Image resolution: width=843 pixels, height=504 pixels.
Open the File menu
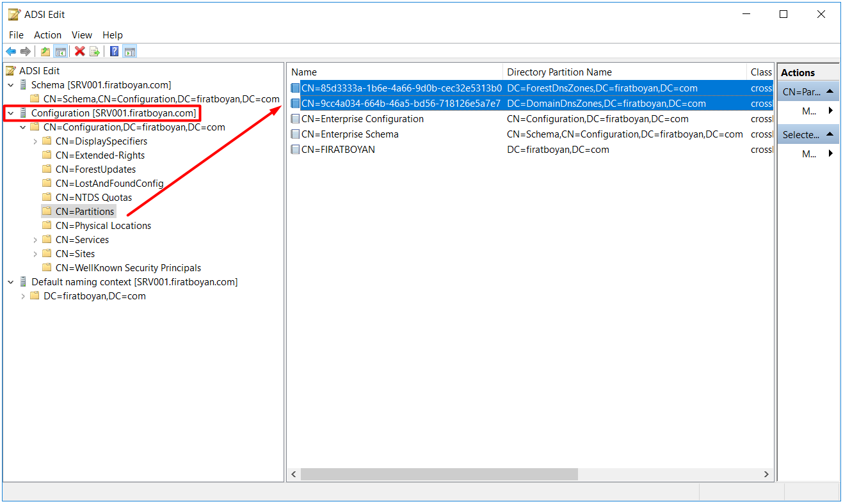(16, 35)
